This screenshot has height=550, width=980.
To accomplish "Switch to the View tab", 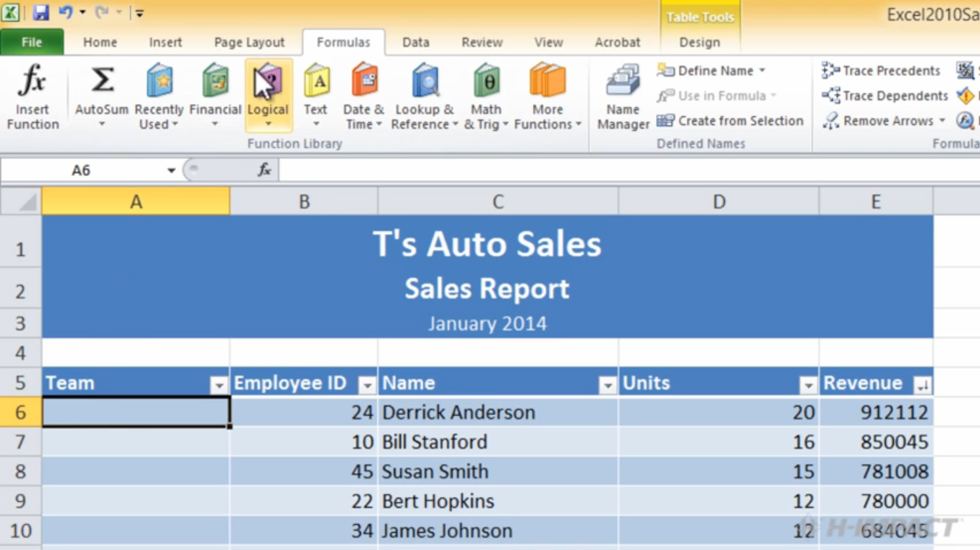I will [548, 42].
